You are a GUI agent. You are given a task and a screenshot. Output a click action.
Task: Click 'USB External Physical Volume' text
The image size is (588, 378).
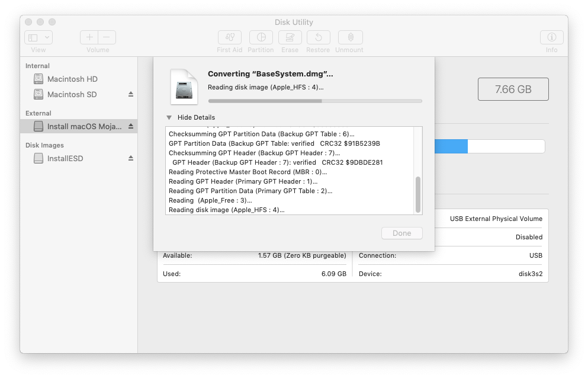tap(496, 219)
